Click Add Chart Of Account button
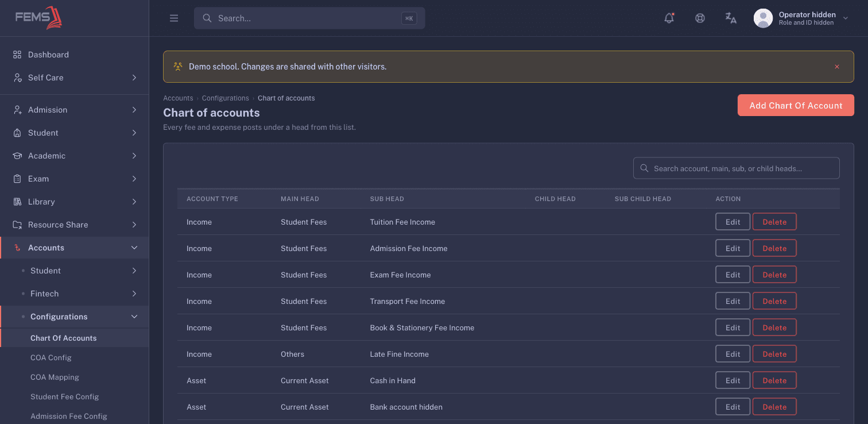 pos(796,105)
